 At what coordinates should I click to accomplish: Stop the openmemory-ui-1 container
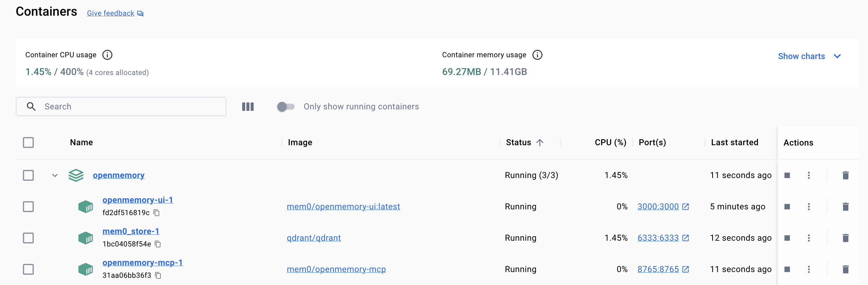pos(787,207)
